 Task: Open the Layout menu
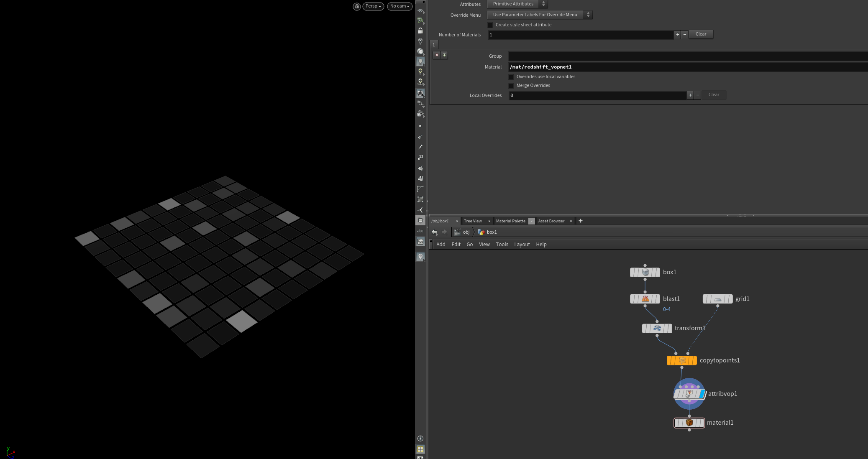pyautogui.click(x=522, y=245)
